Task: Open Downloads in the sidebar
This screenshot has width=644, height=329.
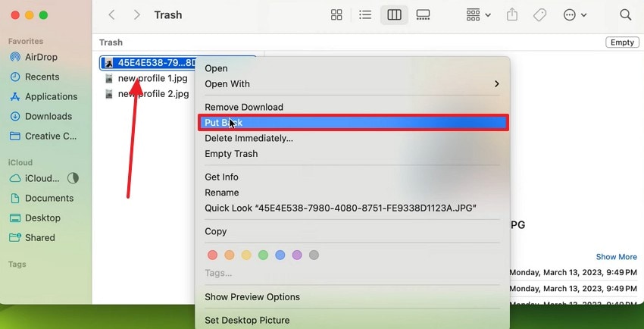Action: click(48, 116)
